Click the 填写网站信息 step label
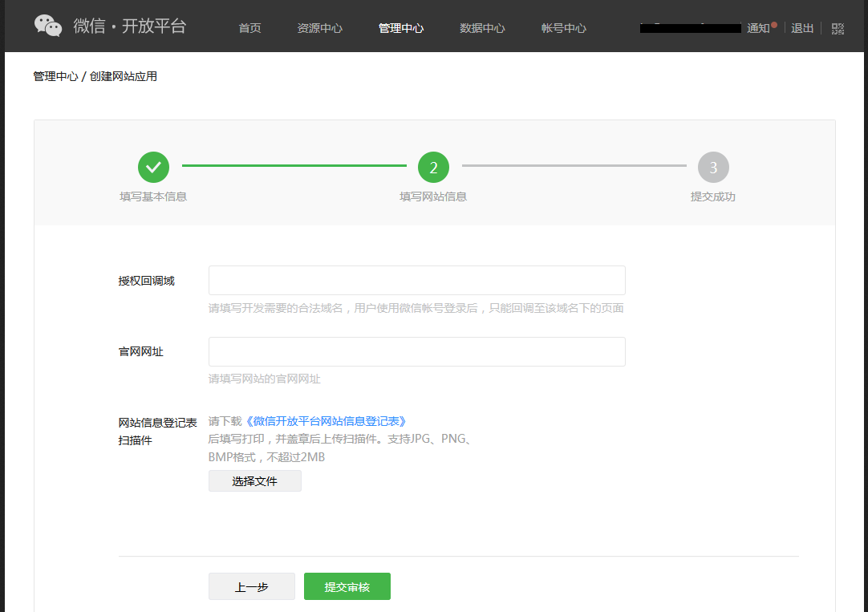Viewport: 868px width, 612px height. [433, 197]
